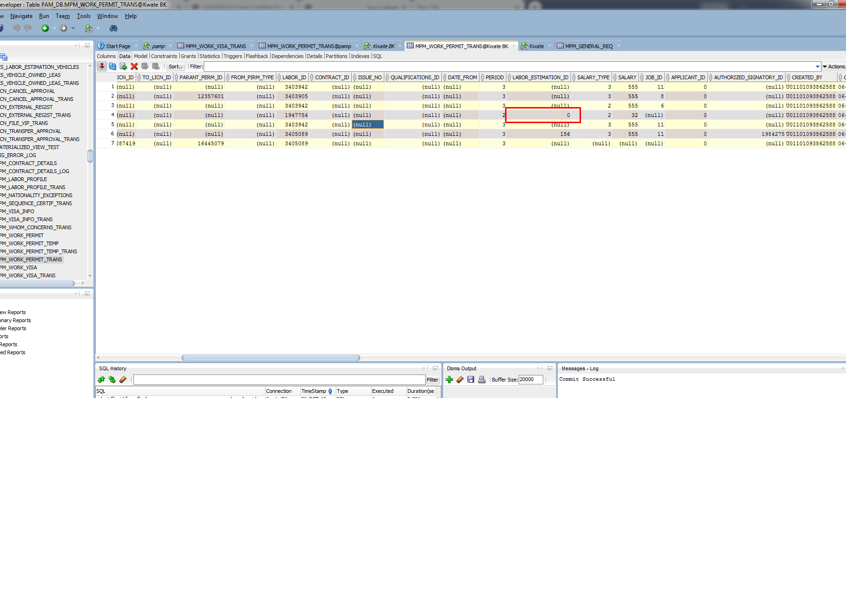Screen dimensions: 846x616
Task: Click the red X Delete Row icon
Action: pyautogui.click(x=134, y=67)
